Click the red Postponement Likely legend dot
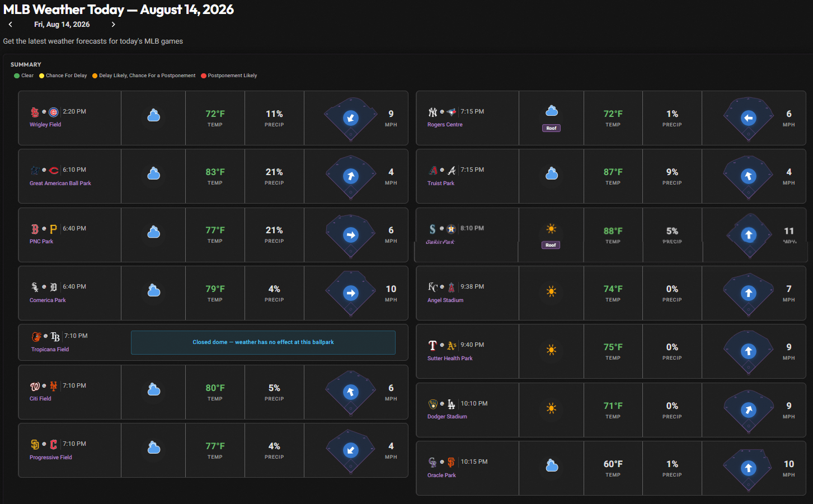This screenshot has width=813, height=504. pyautogui.click(x=204, y=76)
